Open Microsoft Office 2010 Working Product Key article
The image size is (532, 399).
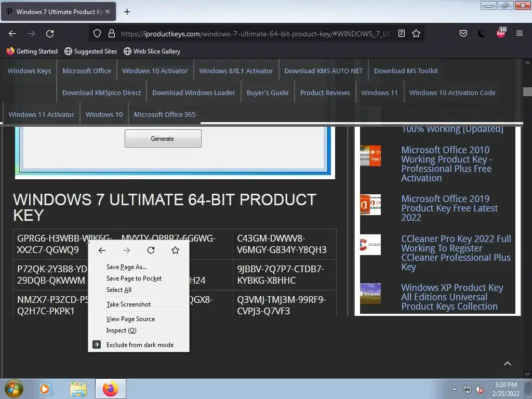(446, 164)
